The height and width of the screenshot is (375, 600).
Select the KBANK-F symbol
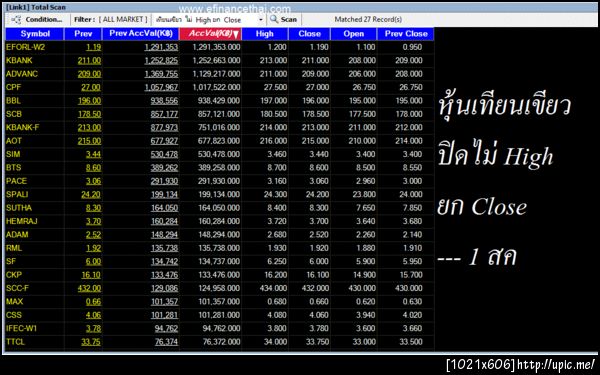(x=23, y=127)
